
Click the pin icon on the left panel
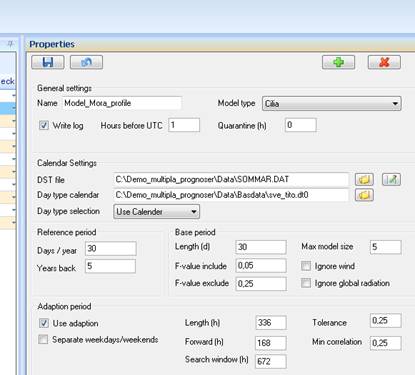[11, 43]
